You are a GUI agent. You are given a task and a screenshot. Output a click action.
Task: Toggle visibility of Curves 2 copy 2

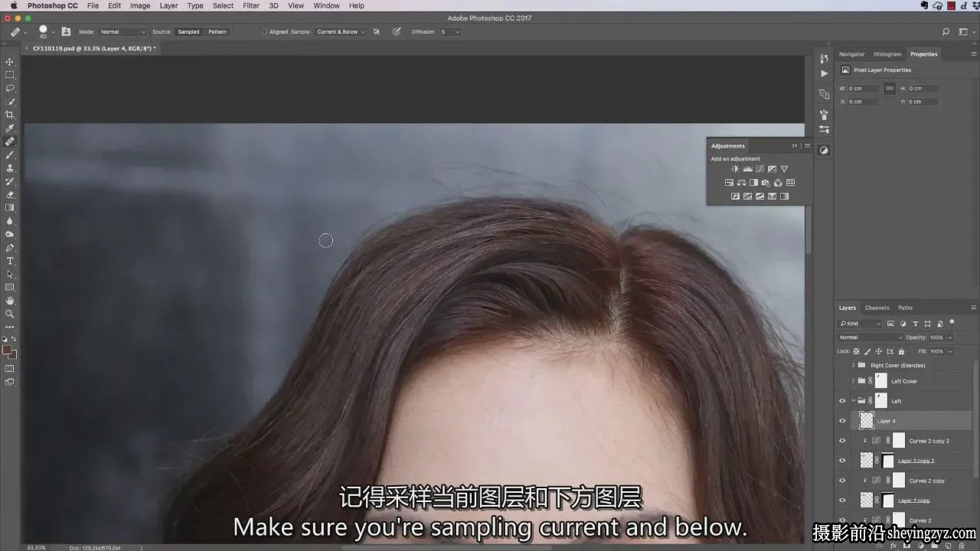pos(842,441)
